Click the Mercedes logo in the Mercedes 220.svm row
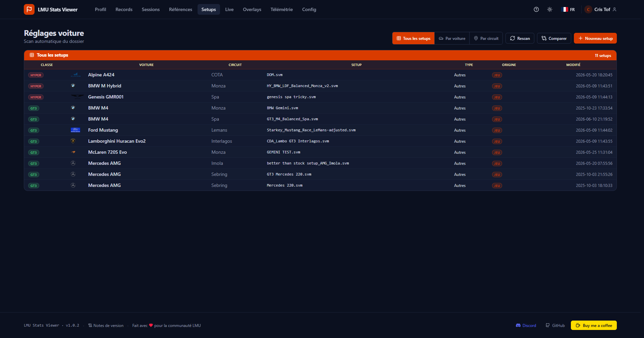Image resolution: width=644 pixels, height=338 pixels. coord(73,185)
